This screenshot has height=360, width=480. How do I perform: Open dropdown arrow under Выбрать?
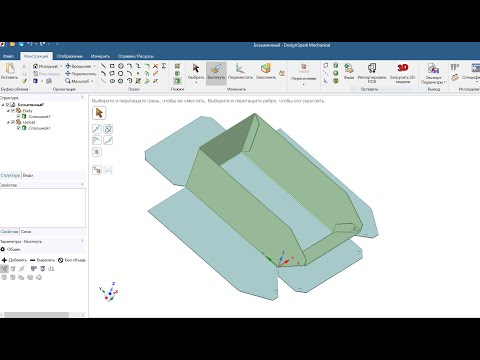196,82
